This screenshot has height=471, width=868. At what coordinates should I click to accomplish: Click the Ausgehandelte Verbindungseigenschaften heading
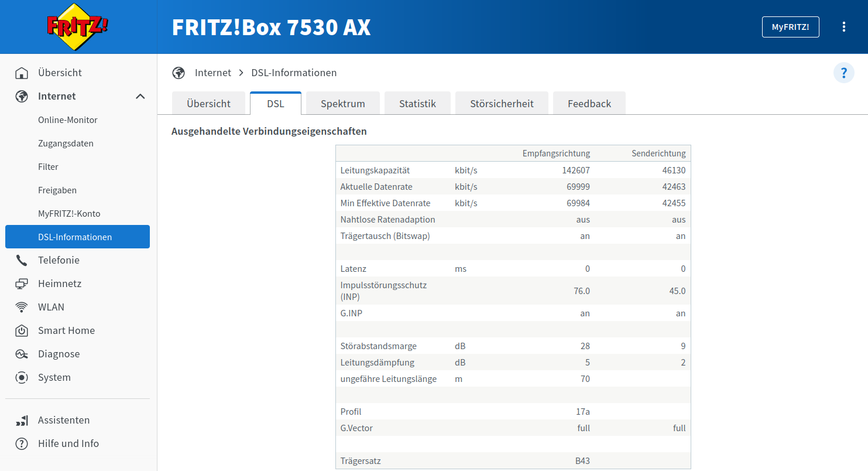269,131
